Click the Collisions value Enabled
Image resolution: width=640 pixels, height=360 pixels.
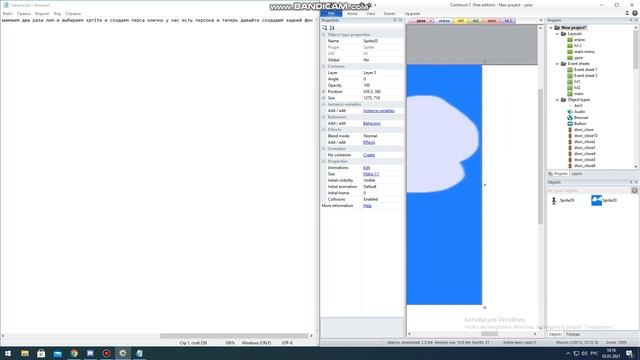[383, 199]
